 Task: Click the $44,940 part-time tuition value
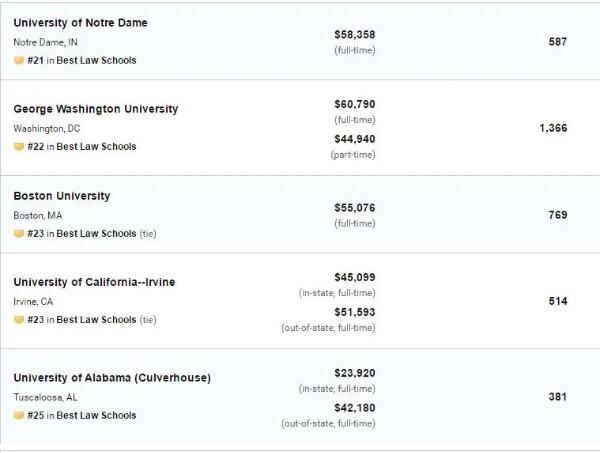(354, 139)
